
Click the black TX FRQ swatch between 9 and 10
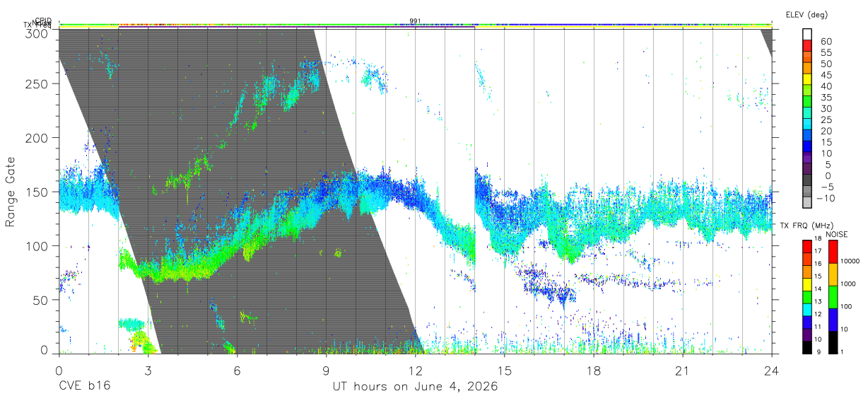click(807, 347)
